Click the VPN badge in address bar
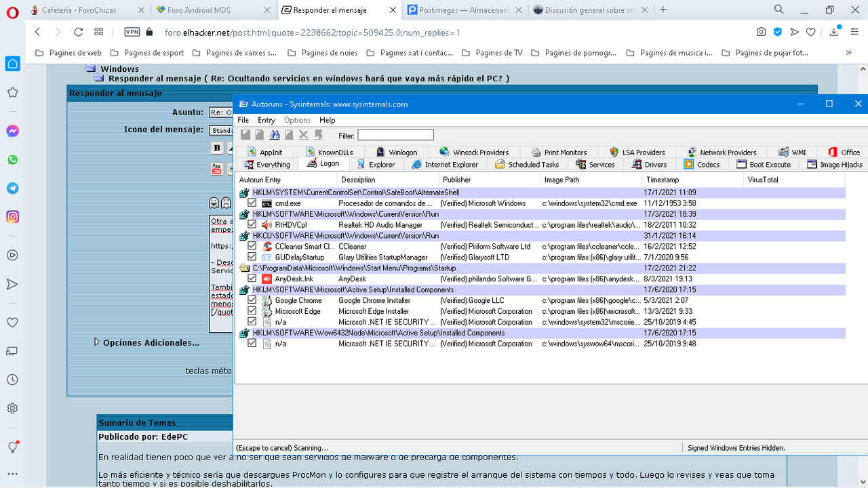Viewport: 868px width, 488px height. pos(132,32)
